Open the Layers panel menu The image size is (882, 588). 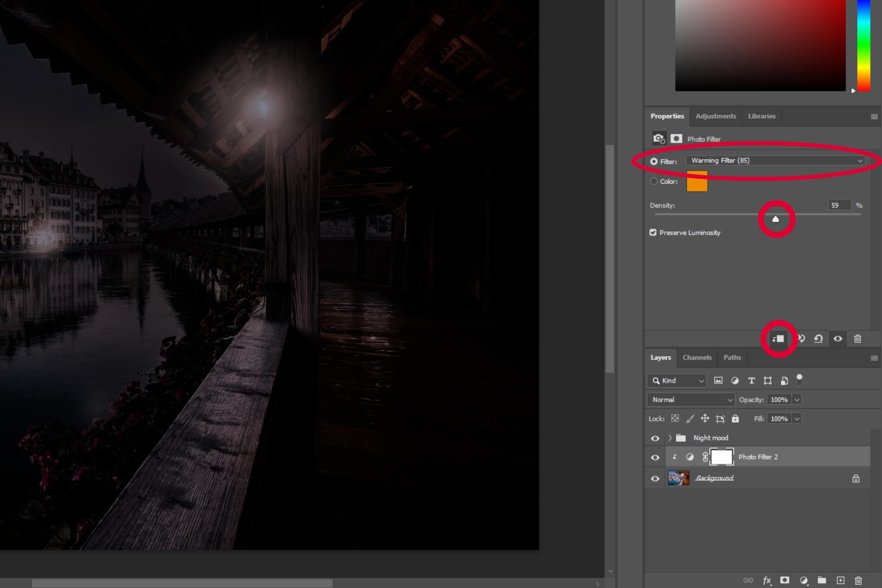pos(874,358)
